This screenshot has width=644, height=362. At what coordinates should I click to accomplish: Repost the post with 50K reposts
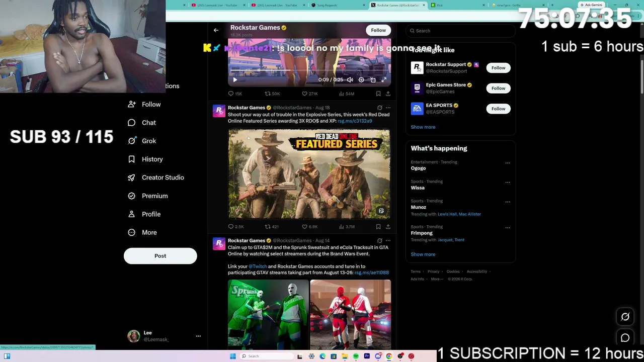click(x=272, y=94)
